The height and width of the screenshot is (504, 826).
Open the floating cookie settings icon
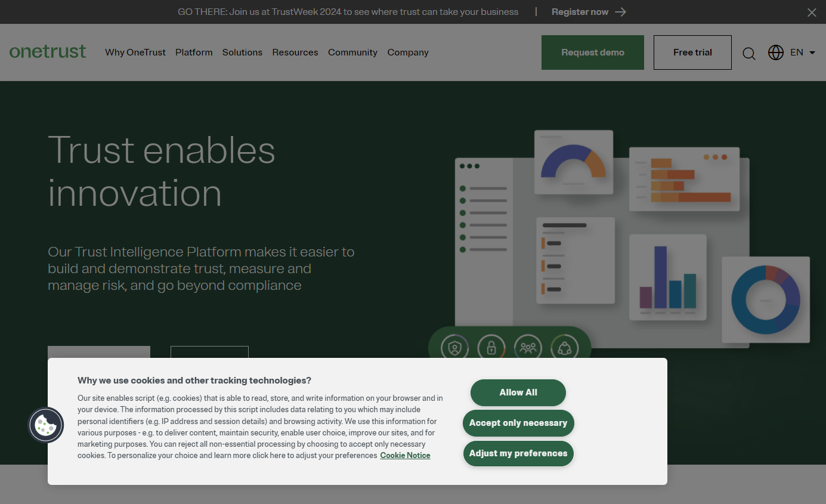tap(46, 425)
